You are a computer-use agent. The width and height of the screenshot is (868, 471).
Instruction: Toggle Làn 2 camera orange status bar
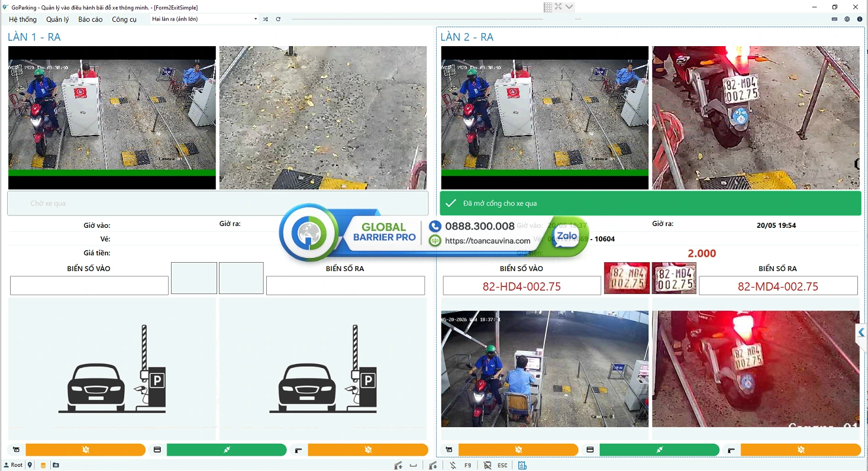coord(518,450)
